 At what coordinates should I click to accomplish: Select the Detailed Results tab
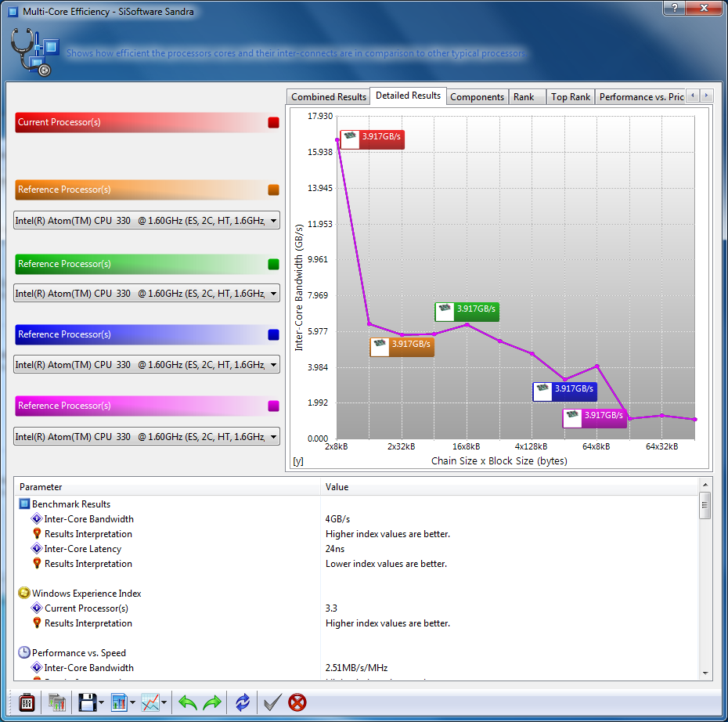tap(408, 96)
